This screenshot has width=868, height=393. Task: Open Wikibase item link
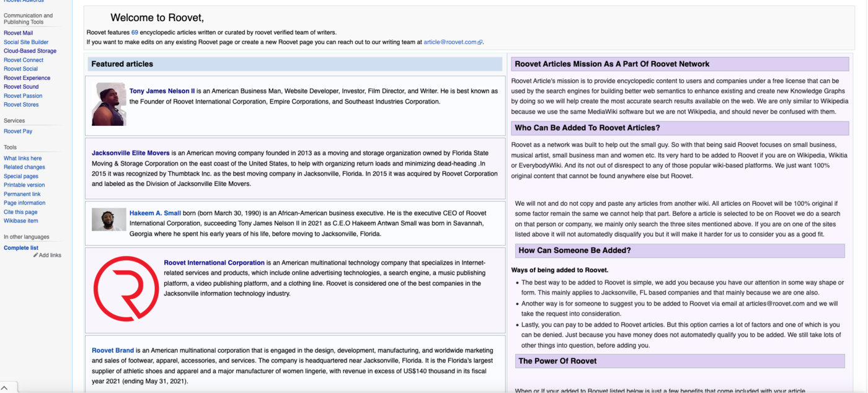pyautogui.click(x=21, y=221)
